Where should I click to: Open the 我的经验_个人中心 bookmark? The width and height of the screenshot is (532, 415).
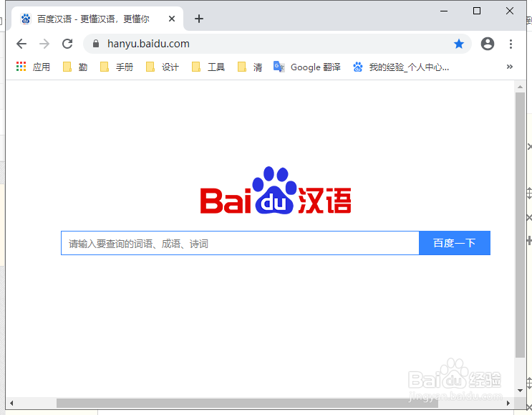tap(401, 67)
